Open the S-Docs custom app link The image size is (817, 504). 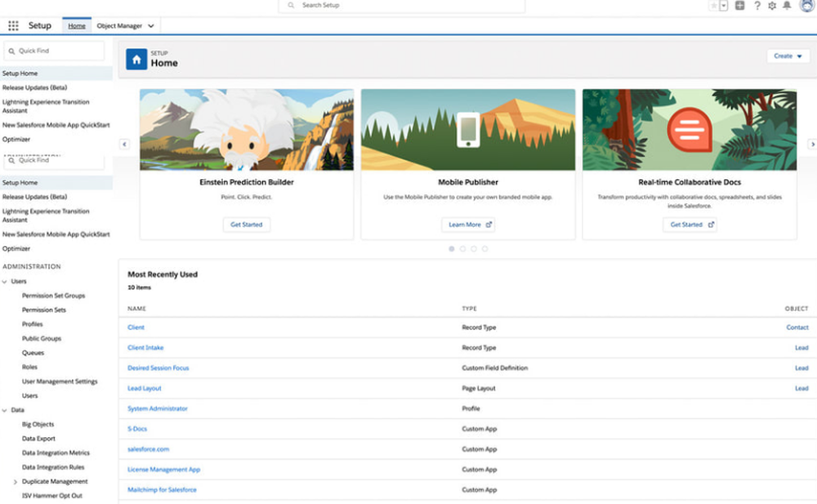pos(137,429)
